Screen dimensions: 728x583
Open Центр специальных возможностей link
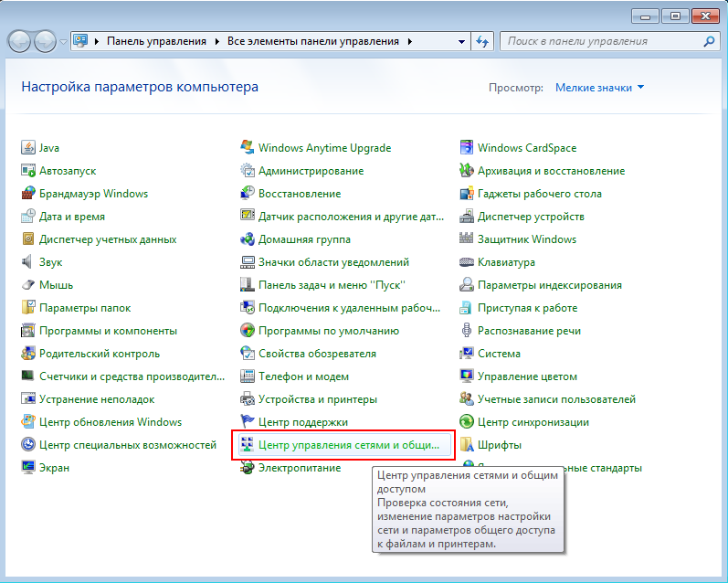[128, 445]
